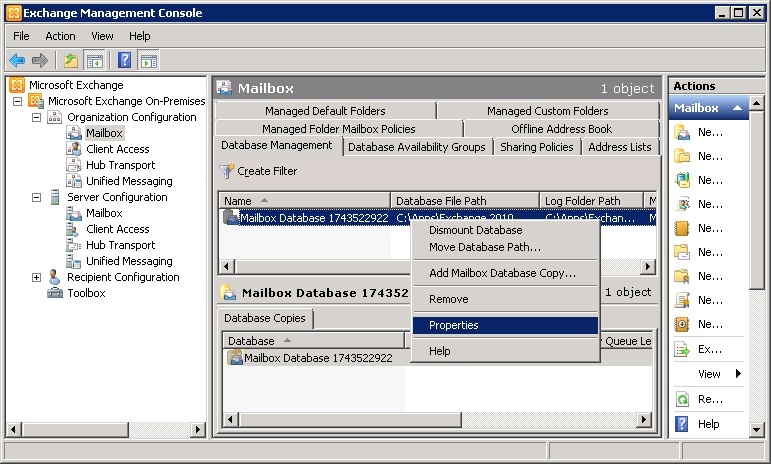The width and height of the screenshot is (771, 464).
Task: Collapse the Server Configuration node
Action: tap(36, 197)
